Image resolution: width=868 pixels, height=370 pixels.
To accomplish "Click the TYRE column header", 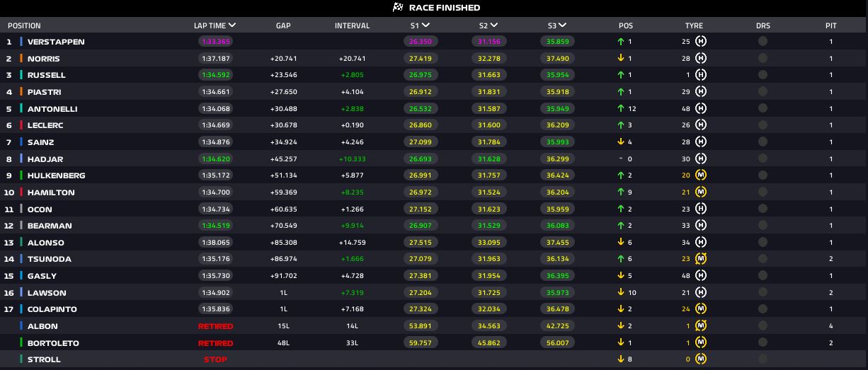I will [694, 25].
